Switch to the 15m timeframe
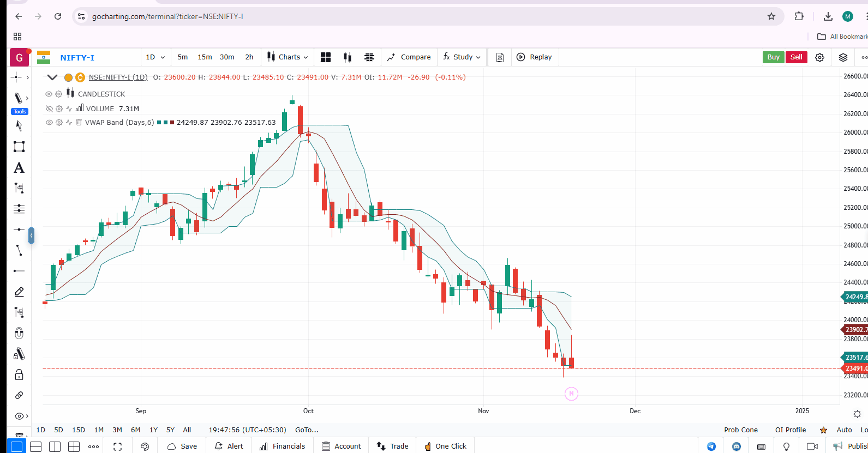868x453 pixels. (205, 57)
